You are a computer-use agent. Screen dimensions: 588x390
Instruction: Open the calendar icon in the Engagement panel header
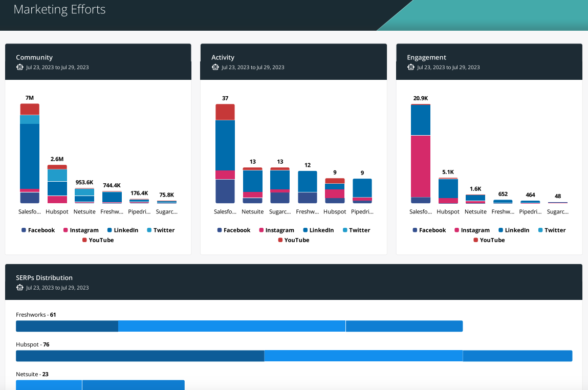[411, 67]
